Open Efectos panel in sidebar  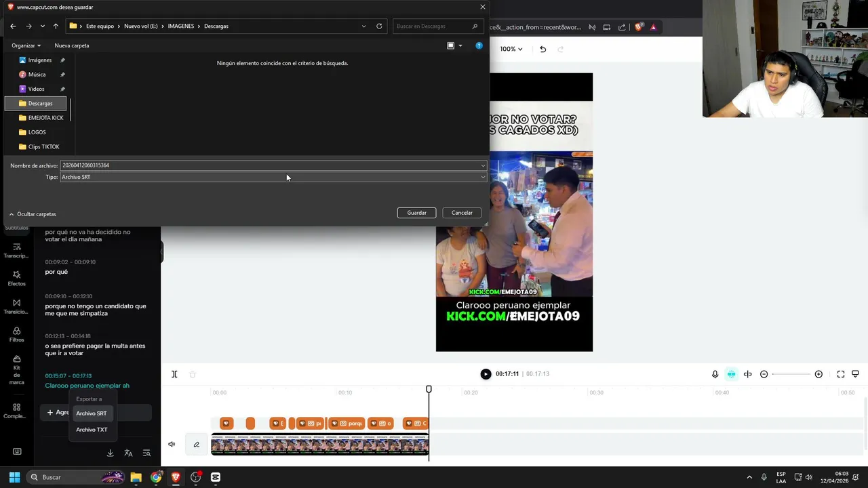tap(17, 278)
